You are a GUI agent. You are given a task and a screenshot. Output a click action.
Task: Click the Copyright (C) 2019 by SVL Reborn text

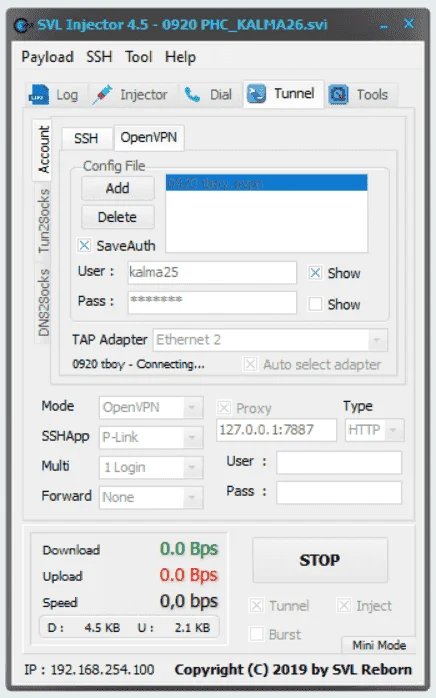tap(293, 669)
